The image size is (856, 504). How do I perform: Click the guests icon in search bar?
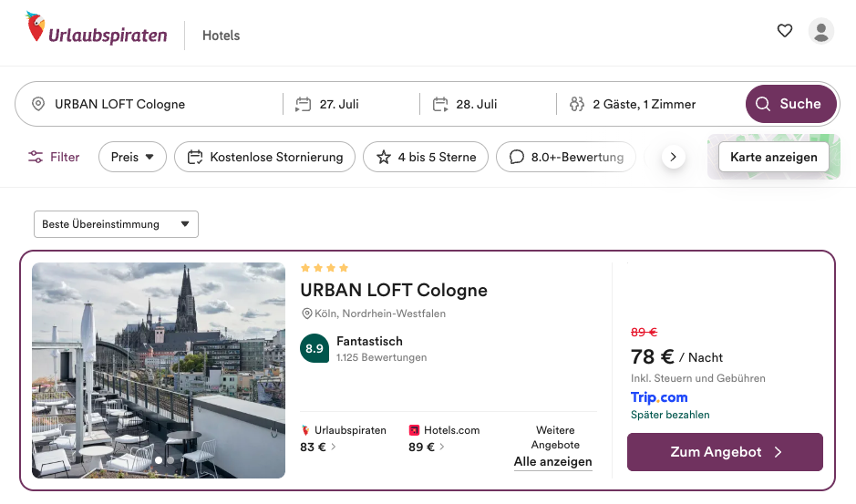[x=576, y=105]
